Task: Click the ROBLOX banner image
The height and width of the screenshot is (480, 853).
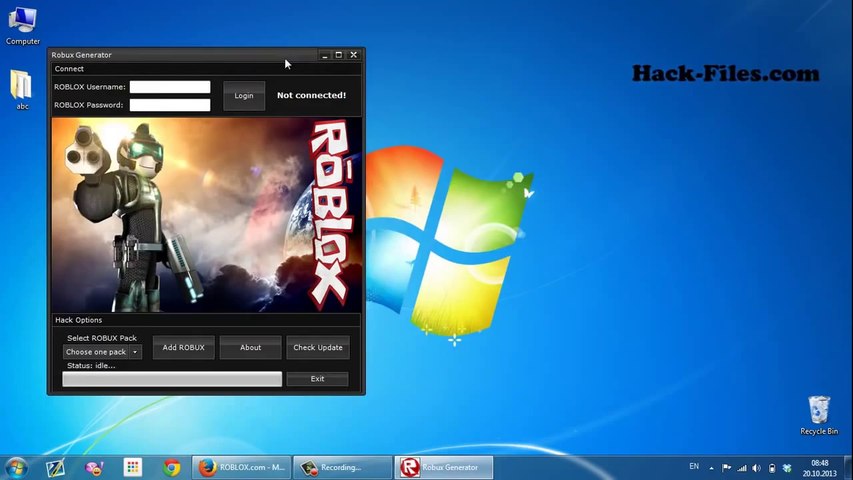Action: coord(207,215)
